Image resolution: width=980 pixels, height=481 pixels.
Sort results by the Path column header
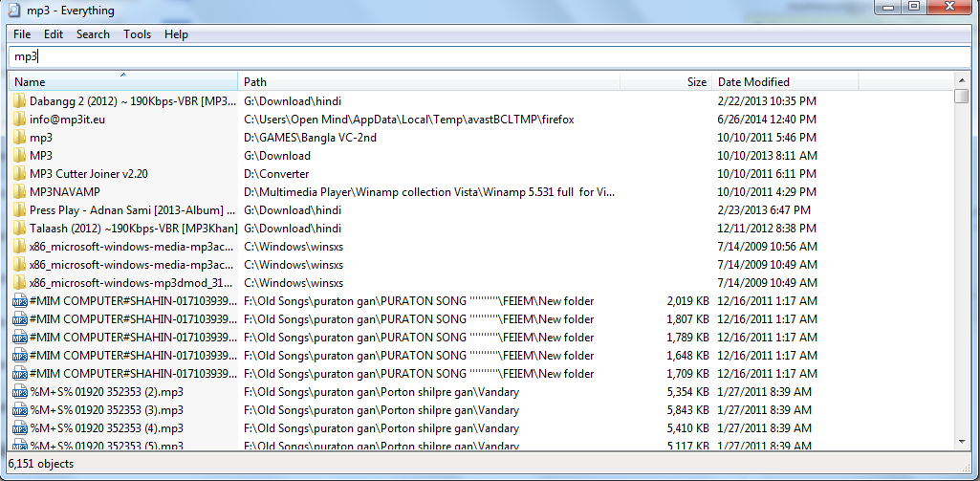[x=428, y=81]
